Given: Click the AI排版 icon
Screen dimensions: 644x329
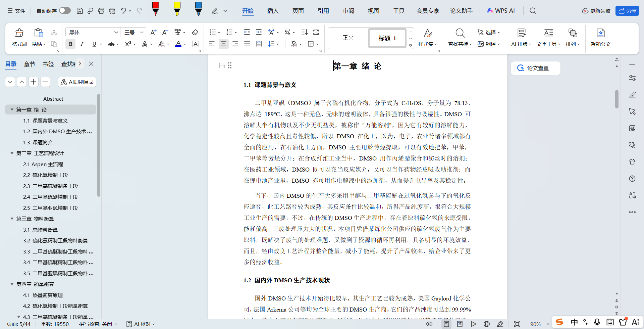Looking at the screenshot, I should (x=521, y=33).
